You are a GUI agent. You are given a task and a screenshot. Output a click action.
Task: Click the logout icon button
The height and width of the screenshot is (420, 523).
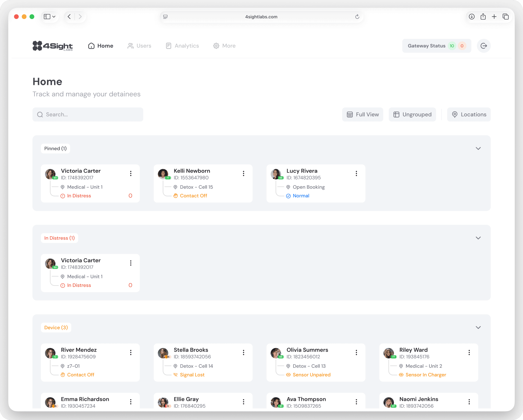tap(484, 46)
